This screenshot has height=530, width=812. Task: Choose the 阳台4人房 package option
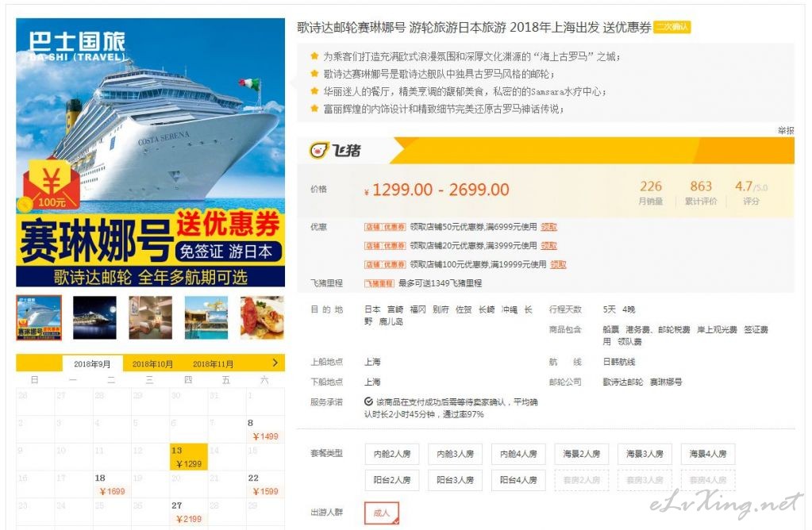click(x=518, y=480)
